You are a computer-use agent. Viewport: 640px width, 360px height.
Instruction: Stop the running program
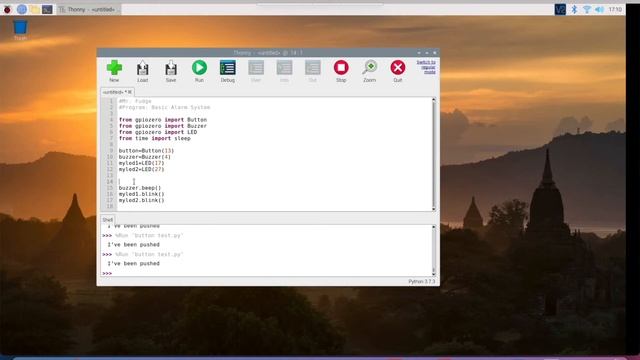[341, 71]
